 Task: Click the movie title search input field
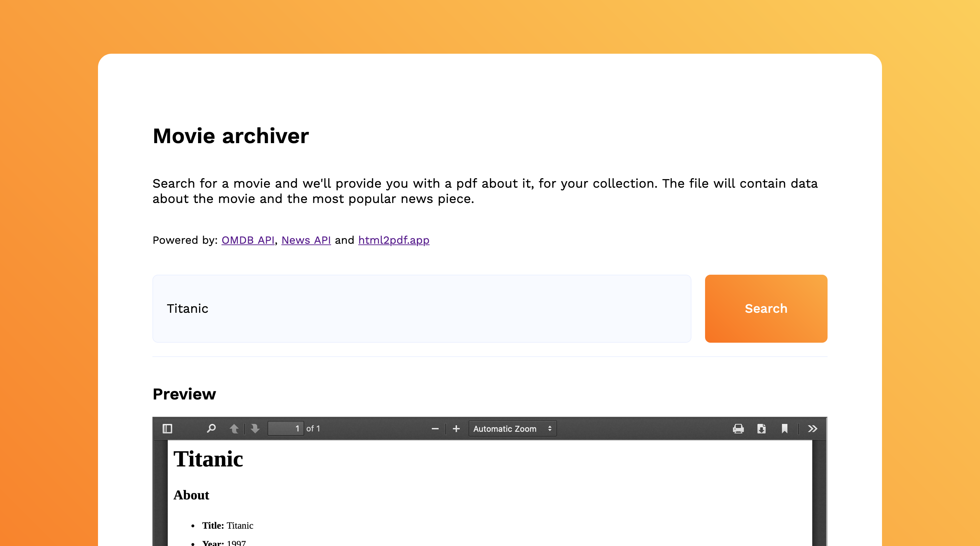422,309
